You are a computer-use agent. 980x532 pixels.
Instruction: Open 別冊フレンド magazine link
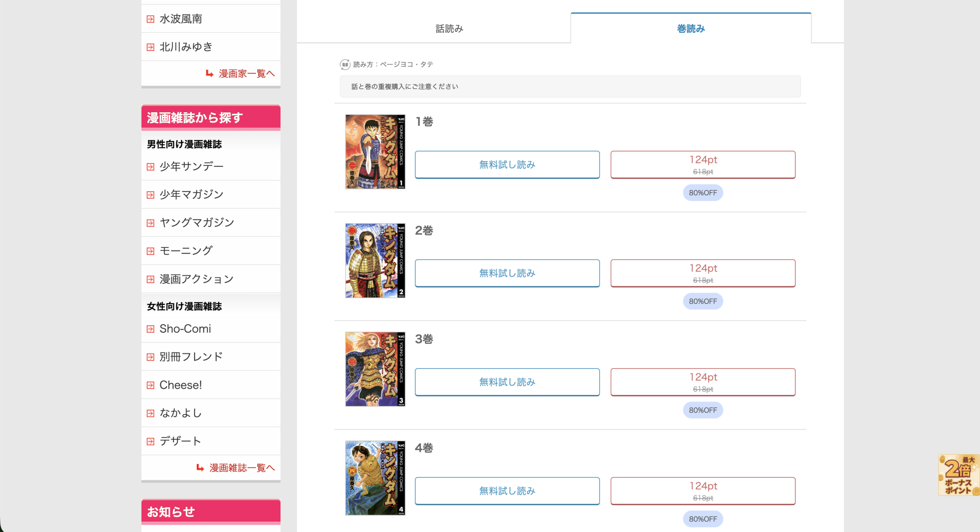click(191, 357)
